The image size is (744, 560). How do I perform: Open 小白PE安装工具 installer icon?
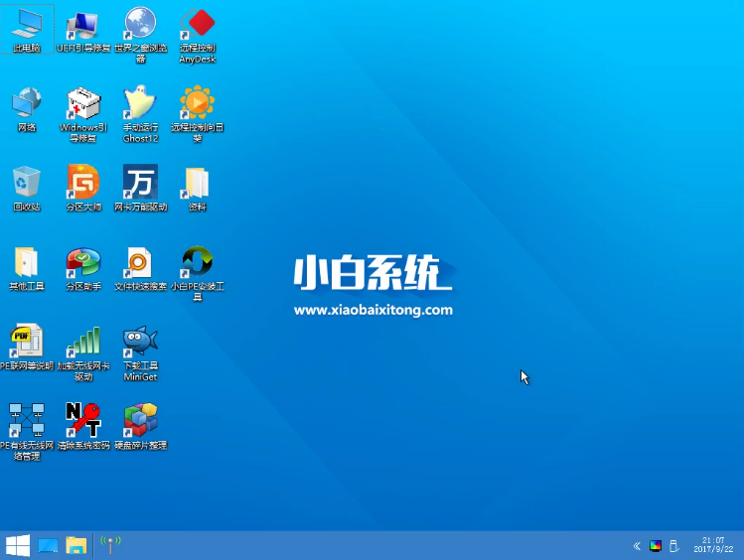click(x=197, y=262)
